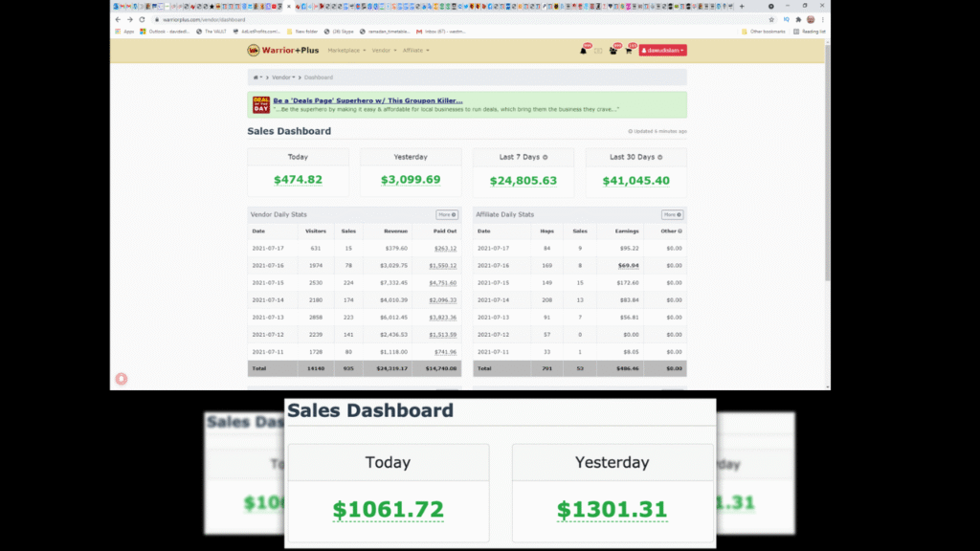Open the notifications bell icon
980x551 pixels.
tap(583, 50)
